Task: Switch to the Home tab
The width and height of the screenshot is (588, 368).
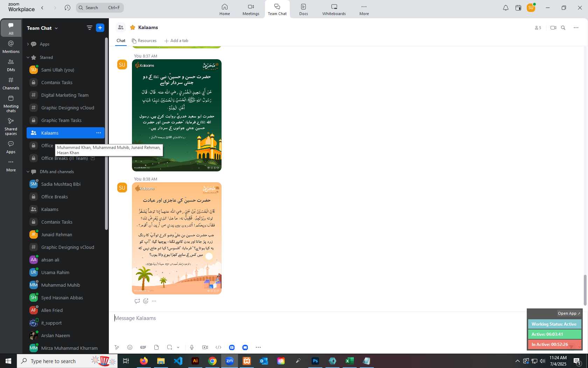Action: (225, 9)
